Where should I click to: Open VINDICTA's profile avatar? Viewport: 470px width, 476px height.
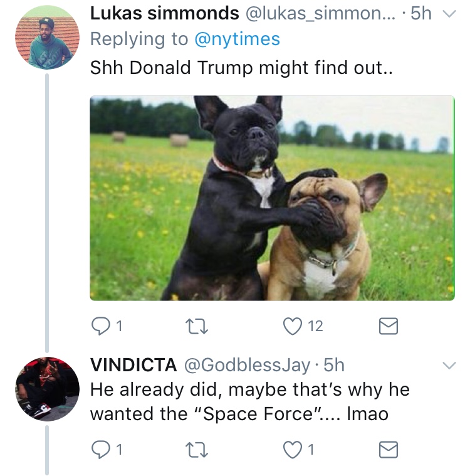click(x=47, y=388)
